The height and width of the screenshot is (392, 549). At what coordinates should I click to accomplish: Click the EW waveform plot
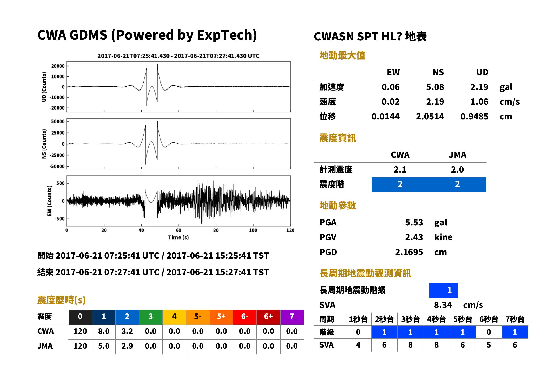coord(178,201)
